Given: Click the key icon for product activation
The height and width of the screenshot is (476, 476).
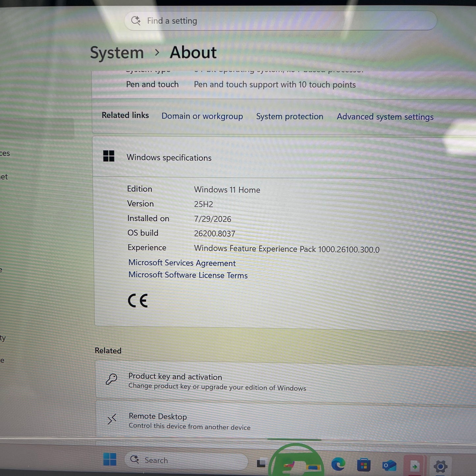Looking at the screenshot, I should pos(111,379).
